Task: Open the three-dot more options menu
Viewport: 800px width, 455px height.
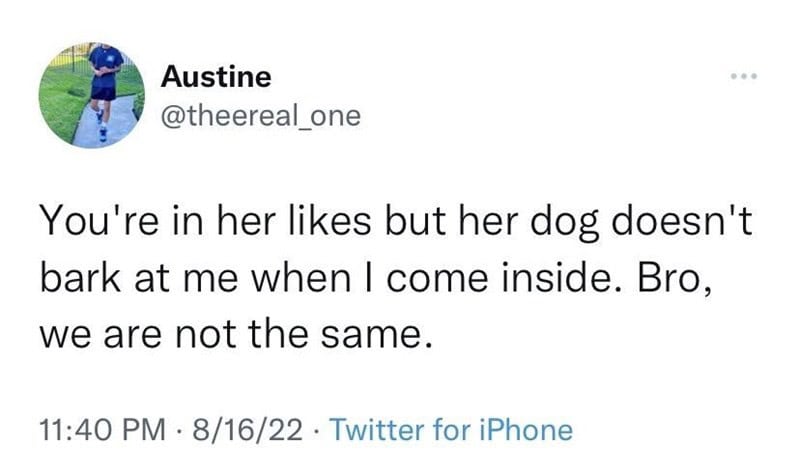Action: coord(743,77)
